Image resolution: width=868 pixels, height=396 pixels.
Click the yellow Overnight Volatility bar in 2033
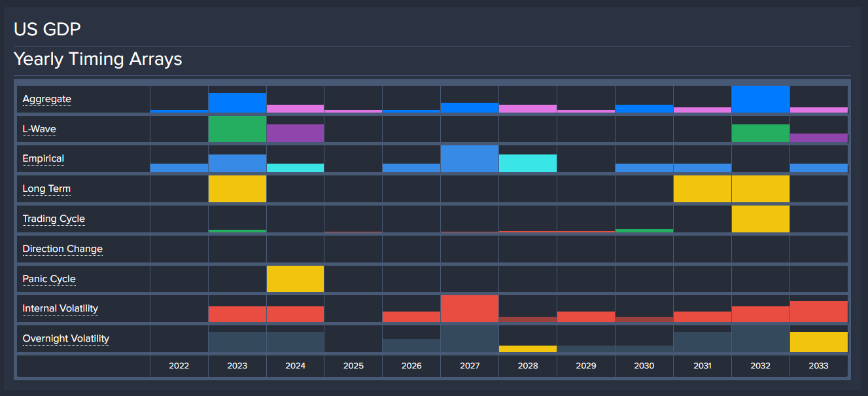[x=818, y=342]
